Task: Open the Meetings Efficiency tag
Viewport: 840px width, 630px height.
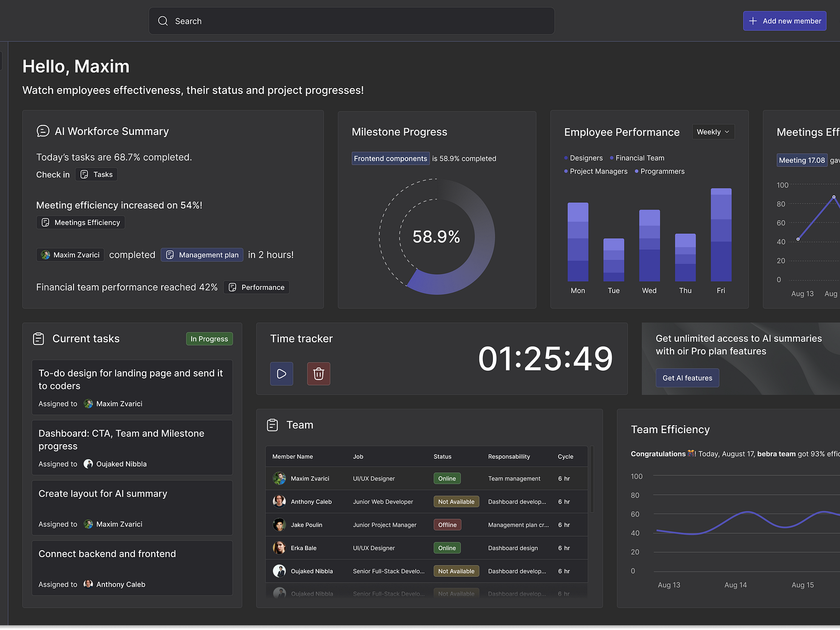Action: (x=80, y=222)
